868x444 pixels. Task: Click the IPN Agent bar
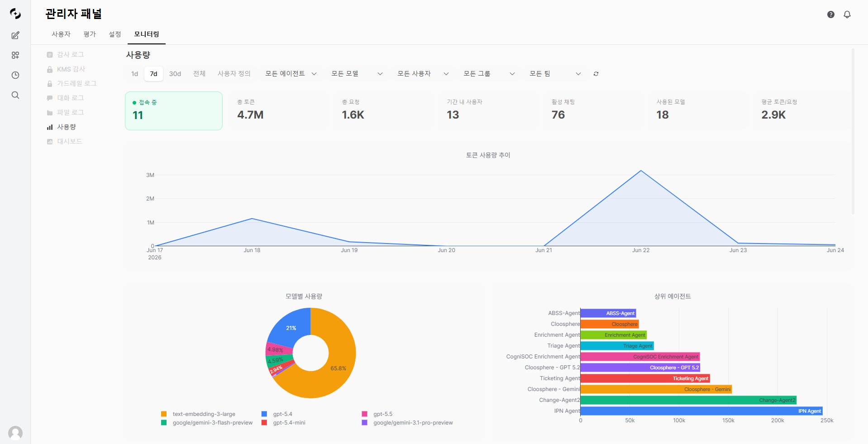(x=701, y=411)
